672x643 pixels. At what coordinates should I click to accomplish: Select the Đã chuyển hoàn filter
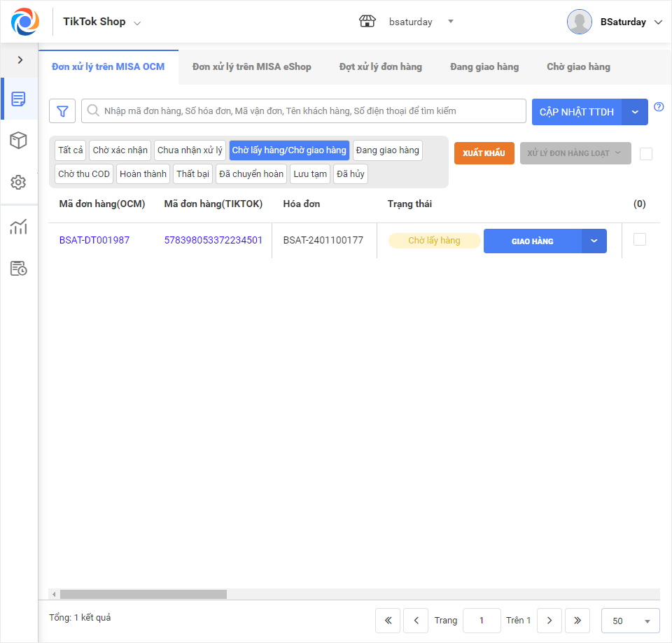point(251,174)
